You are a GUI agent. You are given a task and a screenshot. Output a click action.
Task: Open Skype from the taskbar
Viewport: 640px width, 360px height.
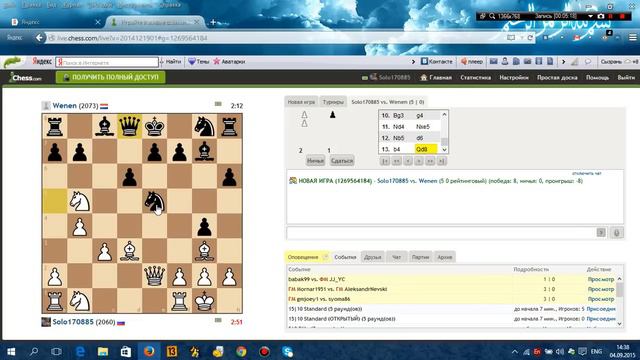click(287, 351)
